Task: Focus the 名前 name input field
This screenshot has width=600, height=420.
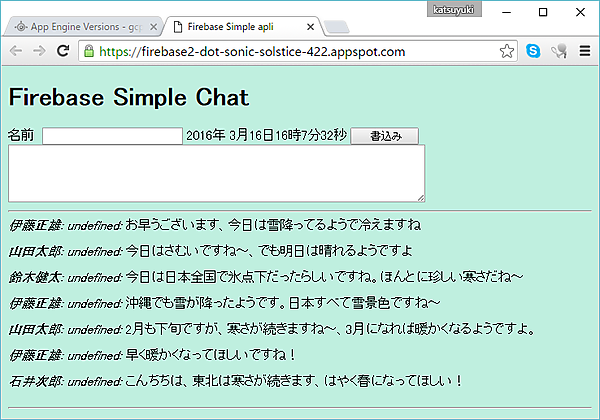Action: tap(112, 136)
